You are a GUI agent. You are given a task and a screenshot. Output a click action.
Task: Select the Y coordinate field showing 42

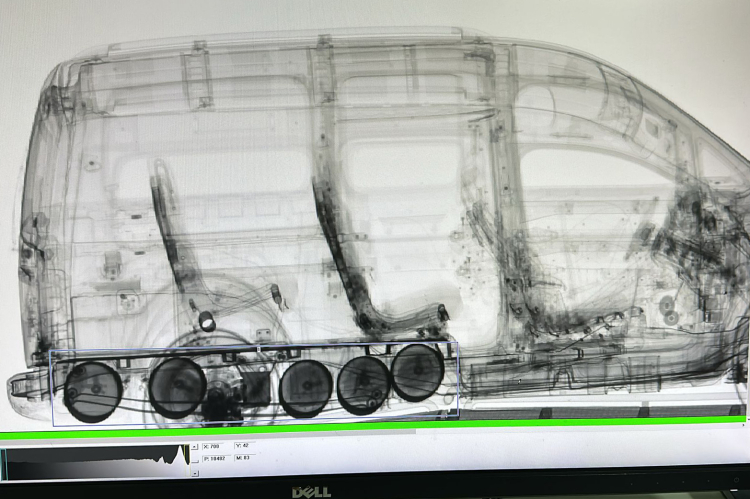(x=246, y=446)
